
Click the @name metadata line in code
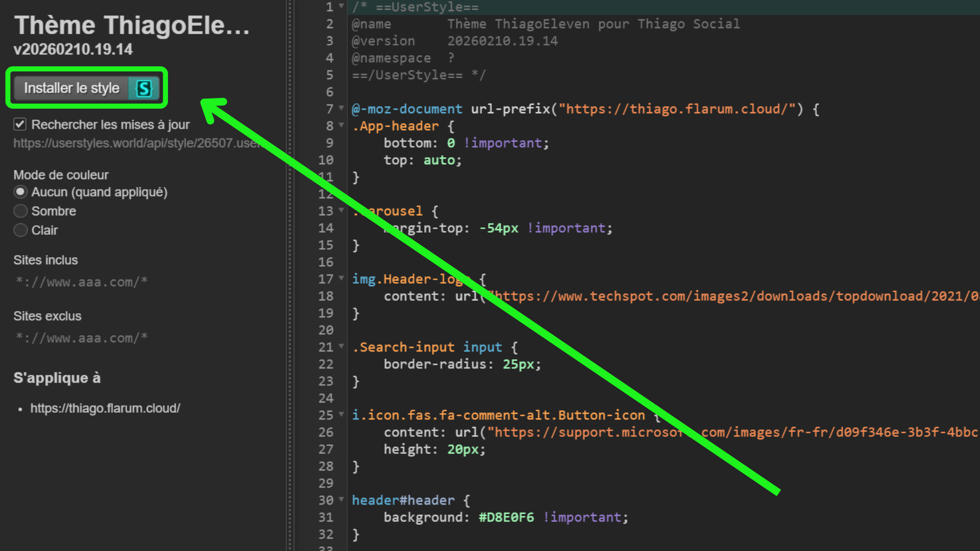[x=546, y=24]
